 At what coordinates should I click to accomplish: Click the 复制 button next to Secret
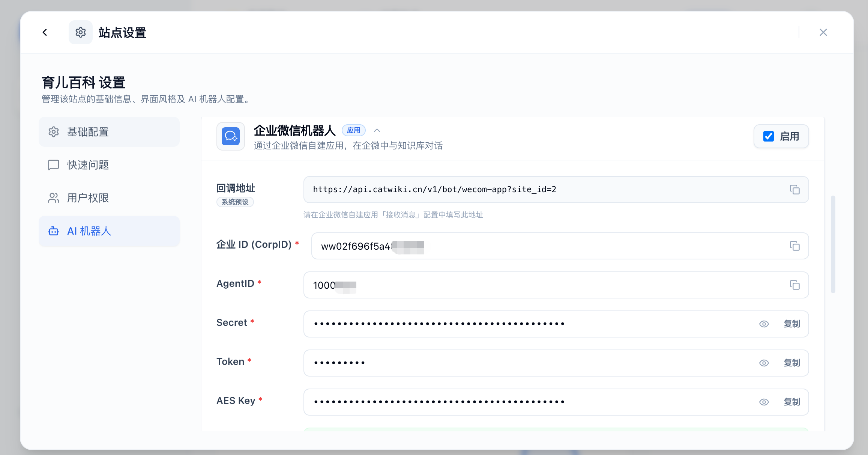tap(791, 324)
